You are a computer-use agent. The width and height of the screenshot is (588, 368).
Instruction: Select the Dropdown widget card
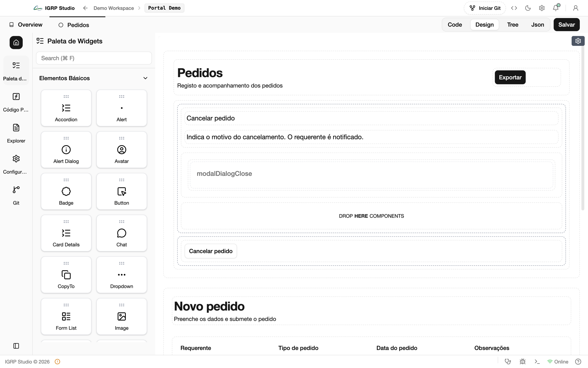122,275
